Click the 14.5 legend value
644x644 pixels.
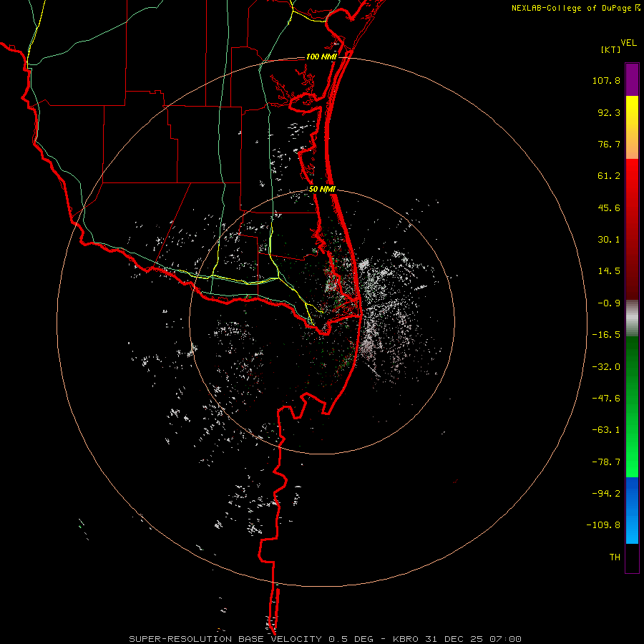(609, 271)
